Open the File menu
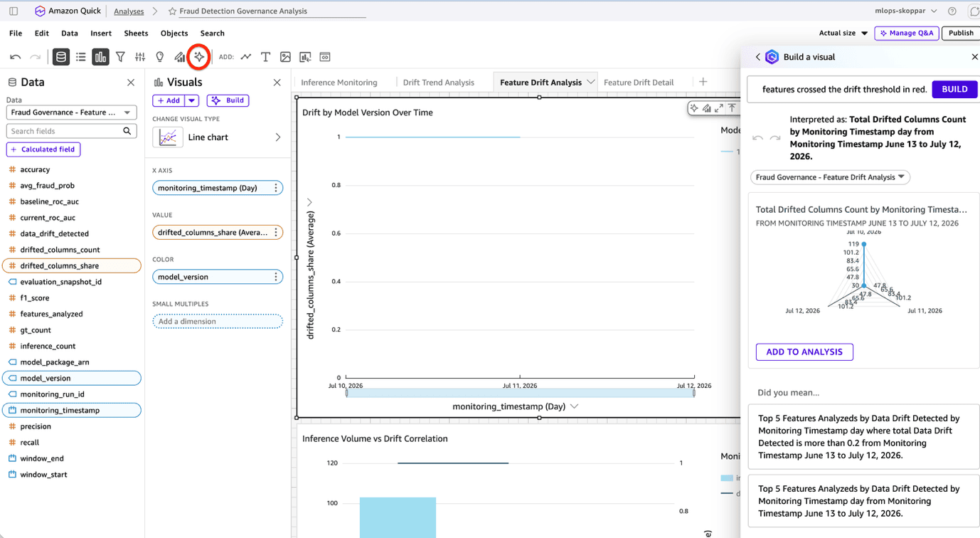The width and height of the screenshot is (980, 538). (16, 33)
